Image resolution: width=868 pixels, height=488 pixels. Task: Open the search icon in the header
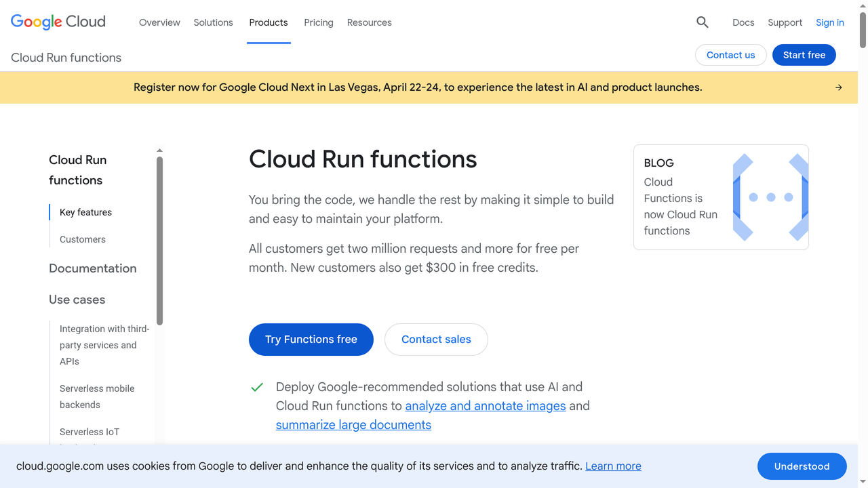point(702,22)
